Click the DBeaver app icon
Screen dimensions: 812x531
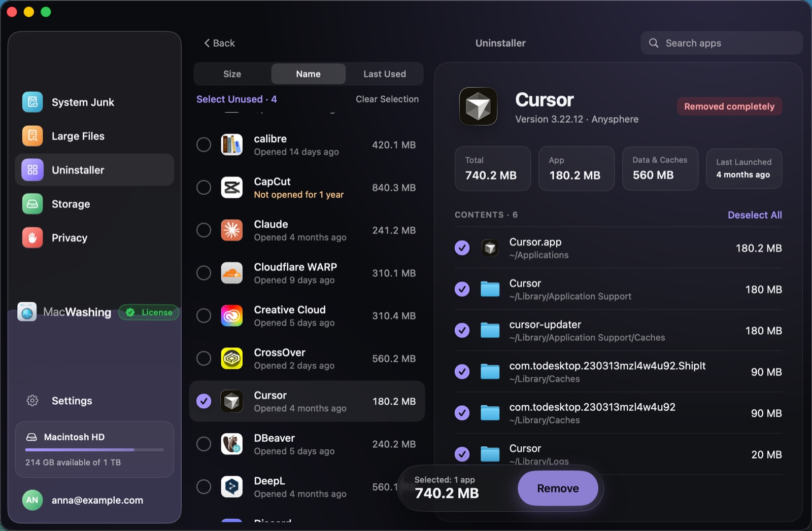[232, 444]
